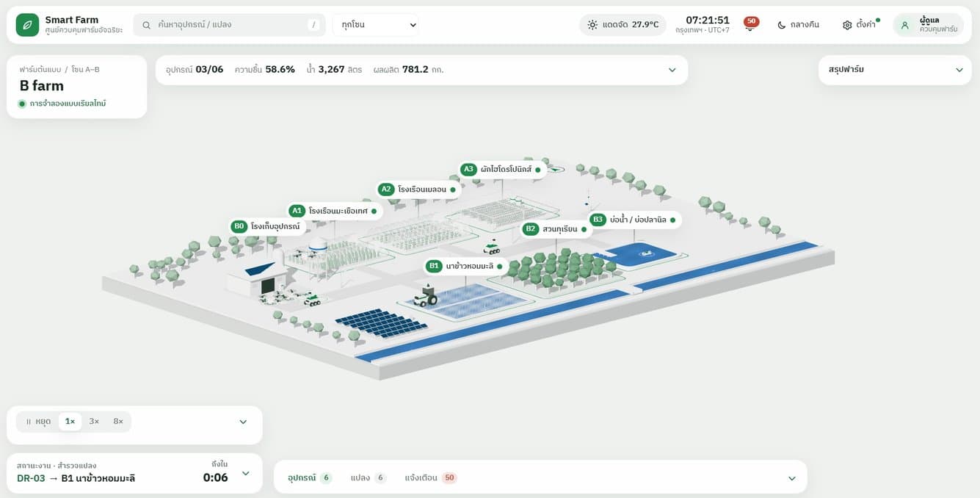Open the ผู้ดูแล user profile
This screenshot has width=980, height=498.
[x=928, y=25]
